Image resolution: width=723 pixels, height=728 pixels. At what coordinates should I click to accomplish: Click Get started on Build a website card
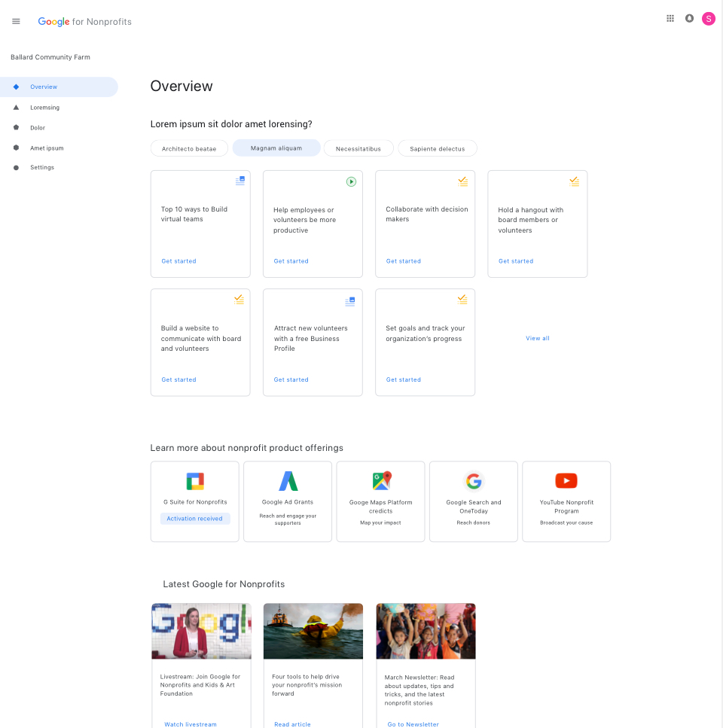click(178, 379)
